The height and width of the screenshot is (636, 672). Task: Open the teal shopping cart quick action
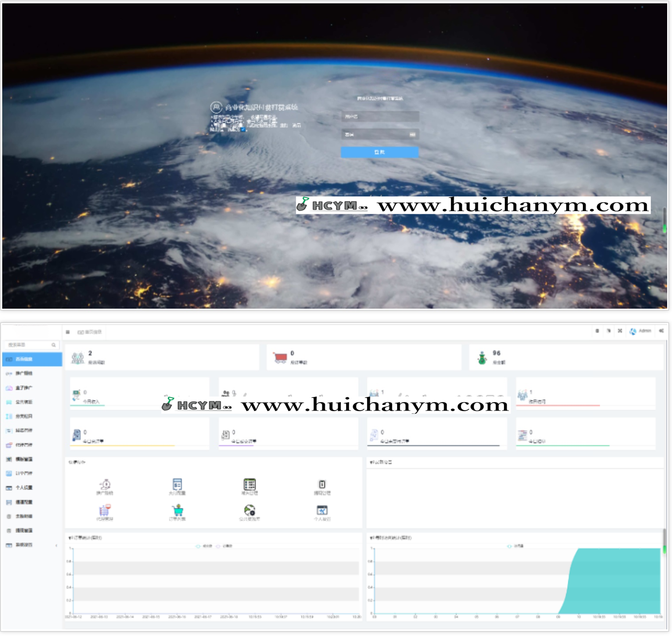178,510
